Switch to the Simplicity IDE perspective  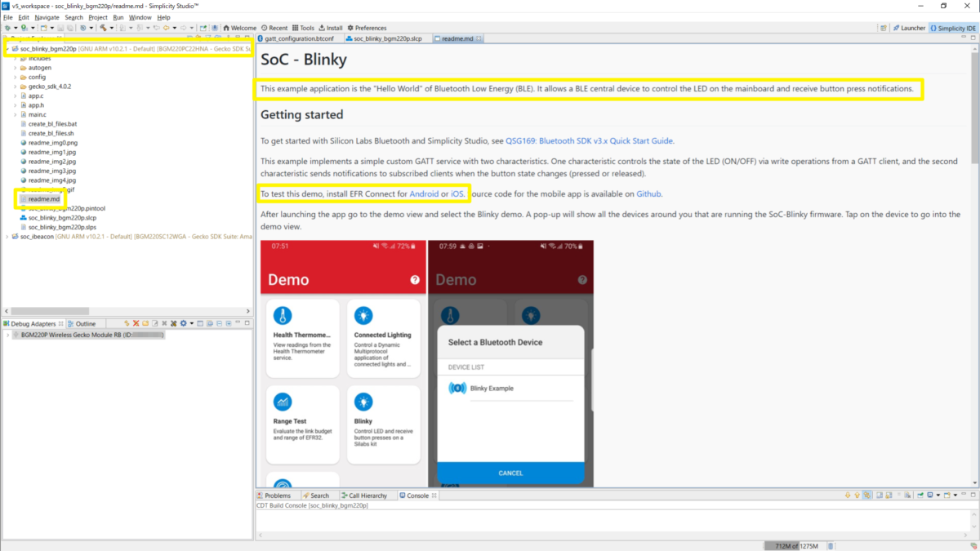click(x=953, y=28)
